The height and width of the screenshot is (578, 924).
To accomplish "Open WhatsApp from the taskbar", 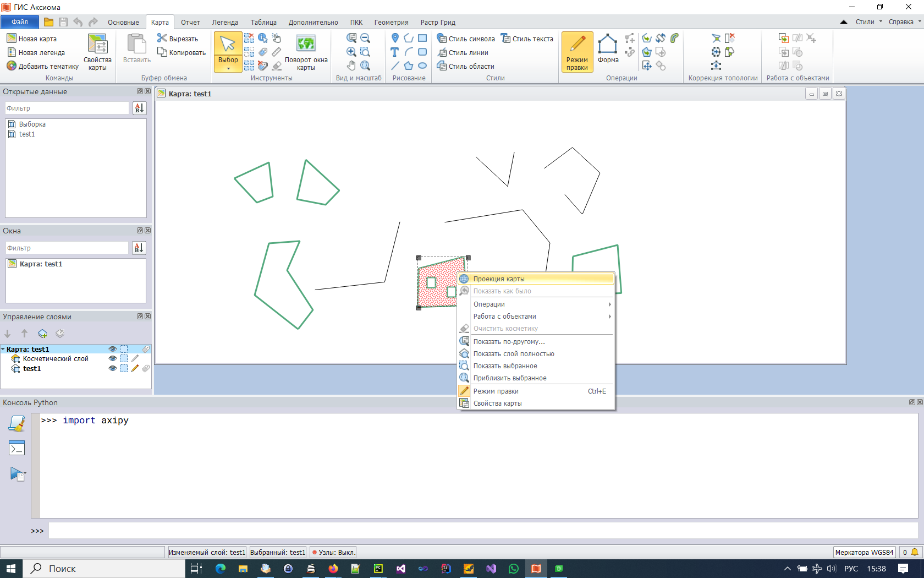I will click(x=514, y=569).
